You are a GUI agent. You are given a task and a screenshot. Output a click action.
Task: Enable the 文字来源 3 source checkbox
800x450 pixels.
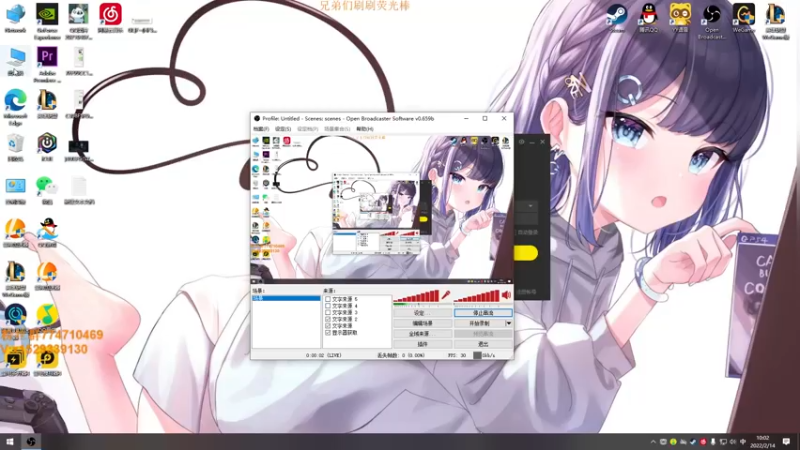328,313
